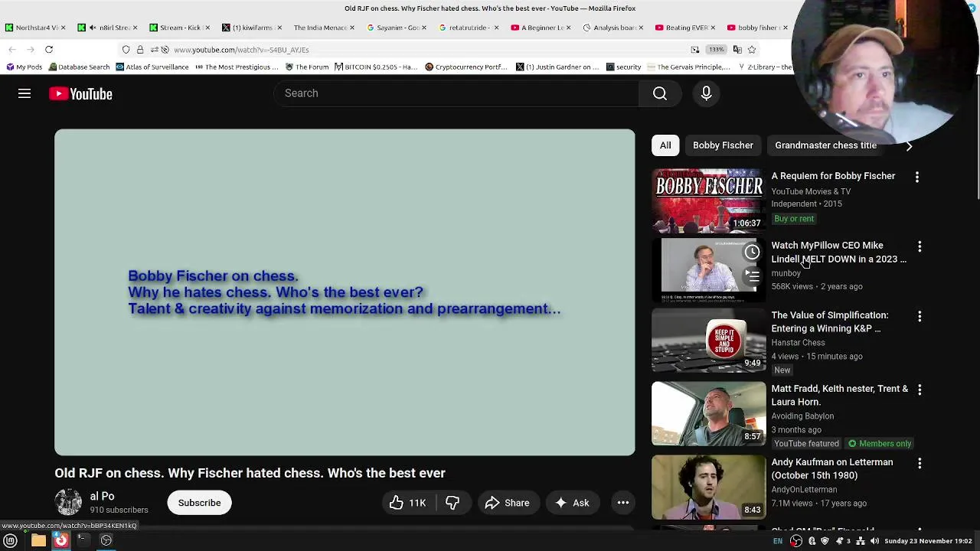Screen dimensions: 980x551
Task: Open options for Matt Fradd video
Action: coord(920,390)
